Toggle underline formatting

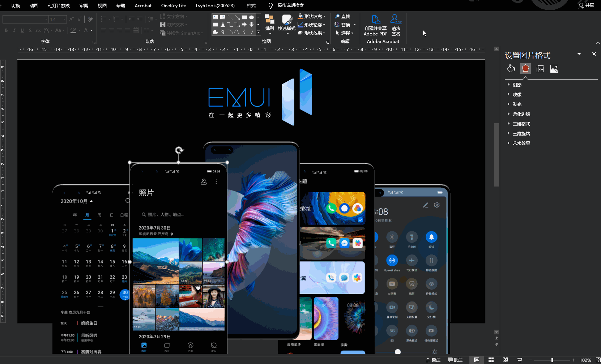tap(22, 30)
